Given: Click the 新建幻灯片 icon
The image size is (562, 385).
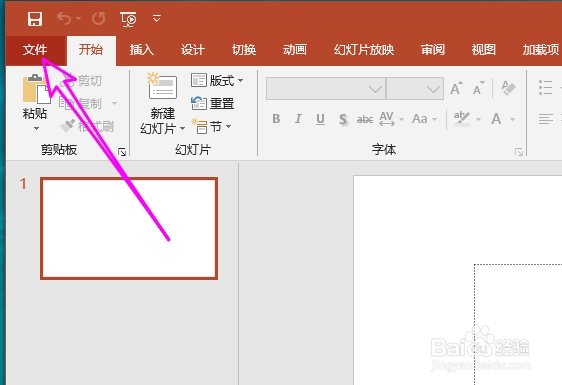Looking at the screenshot, I should (x=162, y=86).
